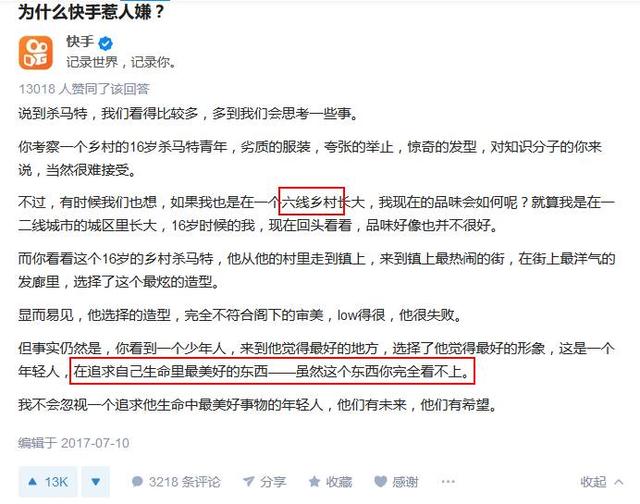Click the 记录世界，记录你 author tagline
640x504 pixels.
coord(121,62)
